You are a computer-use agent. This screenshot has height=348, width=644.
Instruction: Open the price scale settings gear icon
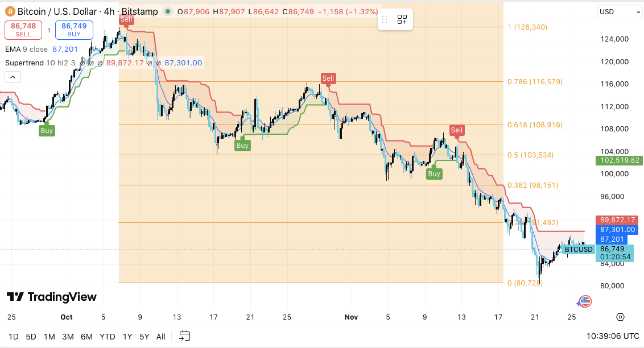tap(620, 317)
